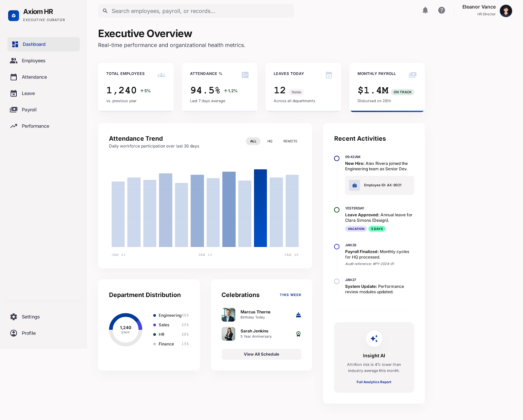Viewport: 523px width, 420px height.
Task: Click the notification bell icon
Action: [425, 10]
